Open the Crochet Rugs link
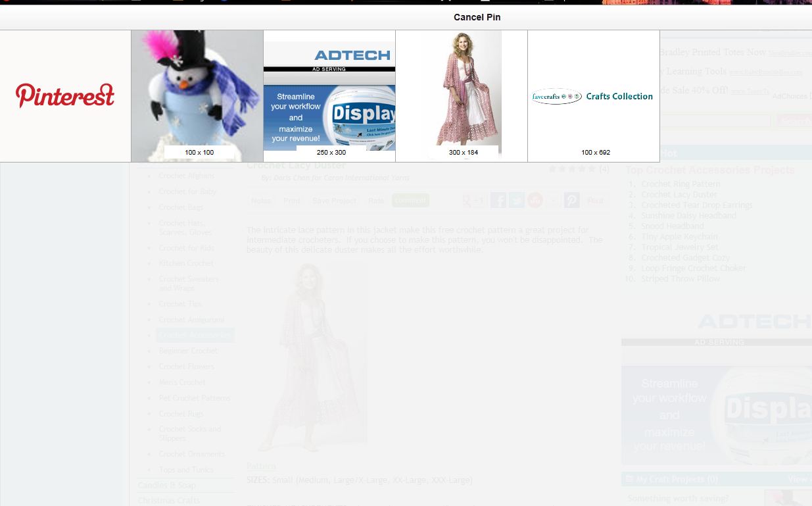 (x=181, y=414)
